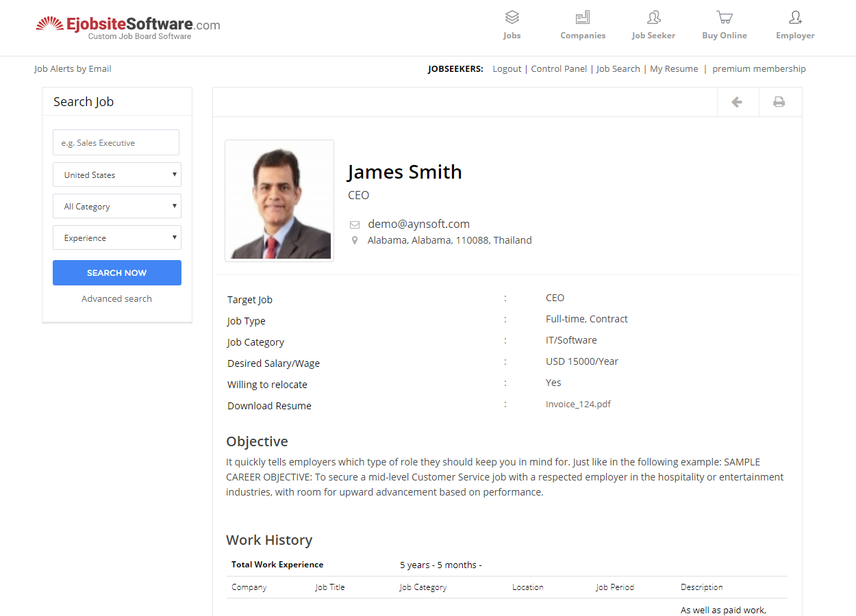Click James Smith's profile photo
856x616 pixels.
[x=279, y=200]
